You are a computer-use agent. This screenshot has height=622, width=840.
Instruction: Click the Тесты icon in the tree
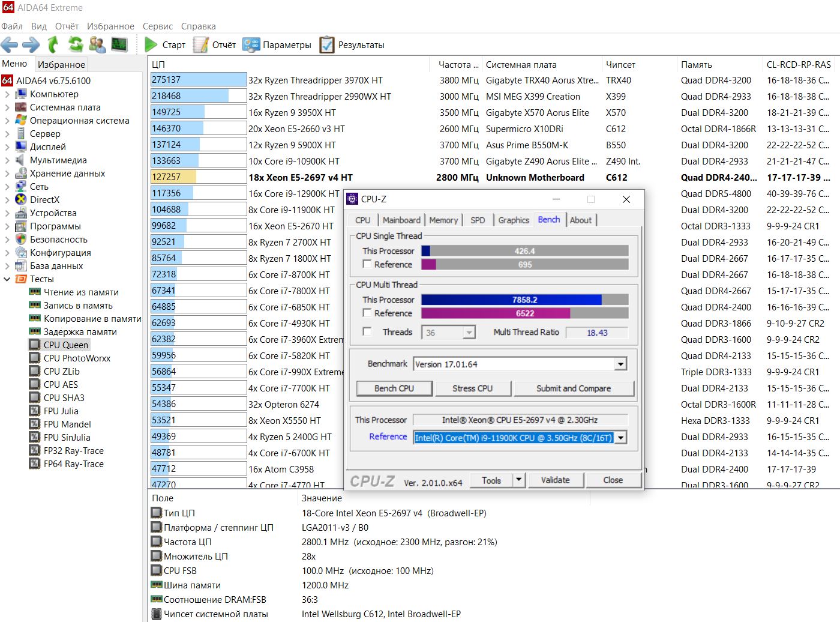21,279
